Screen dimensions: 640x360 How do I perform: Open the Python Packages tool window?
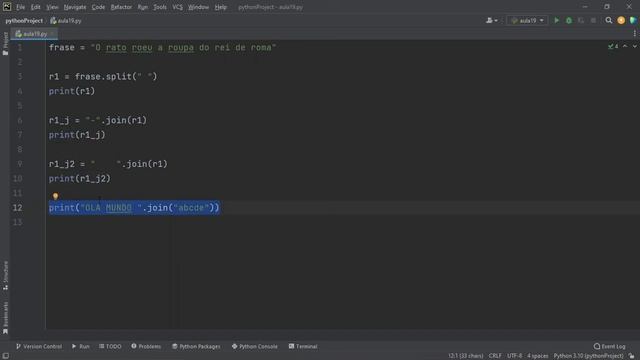coord(196,346)
